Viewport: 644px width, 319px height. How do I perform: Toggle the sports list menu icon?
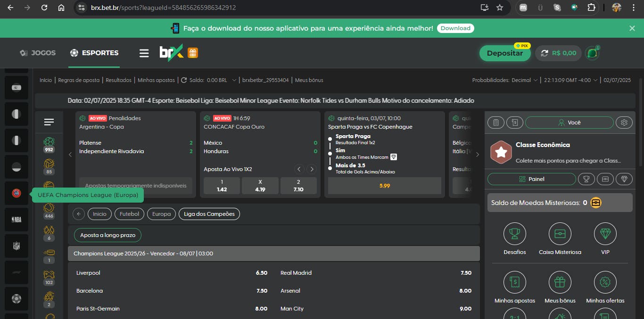pyautogui.click(x=49, y=123)
